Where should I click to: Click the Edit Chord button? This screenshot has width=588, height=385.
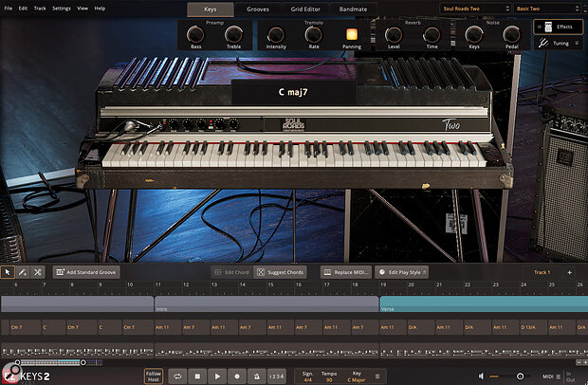[x=231, y=272]
